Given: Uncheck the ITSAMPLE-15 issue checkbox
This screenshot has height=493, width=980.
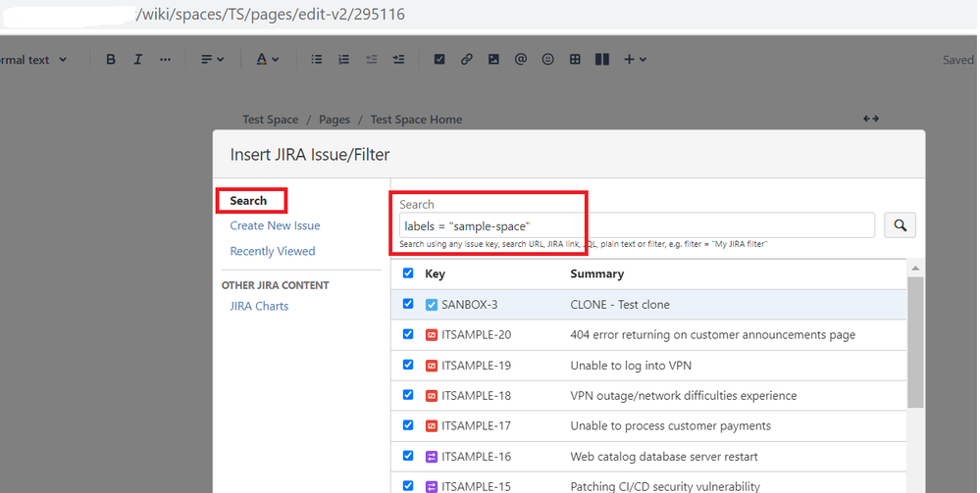Looking at the screenshot, I should pos(408,485).
